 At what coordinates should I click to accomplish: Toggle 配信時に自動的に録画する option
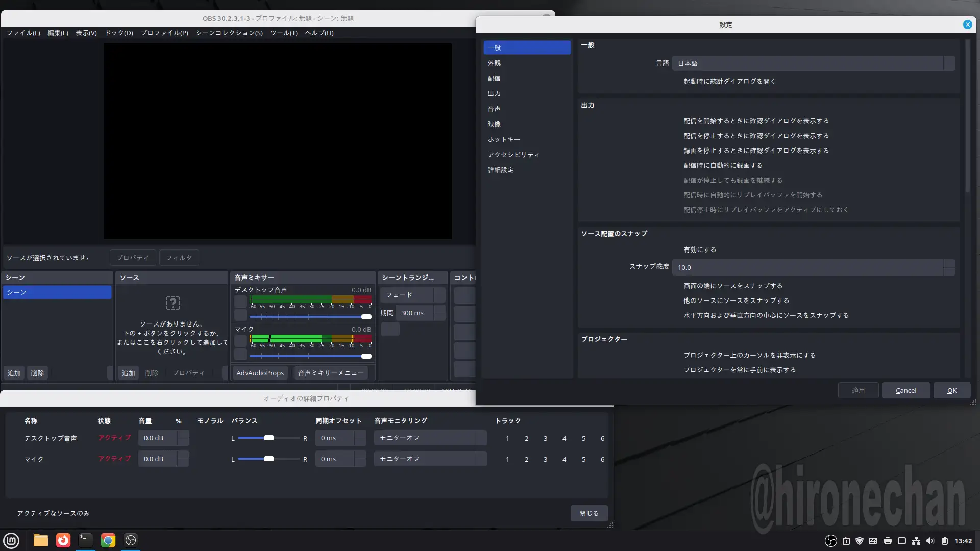[x=723, y=165]
